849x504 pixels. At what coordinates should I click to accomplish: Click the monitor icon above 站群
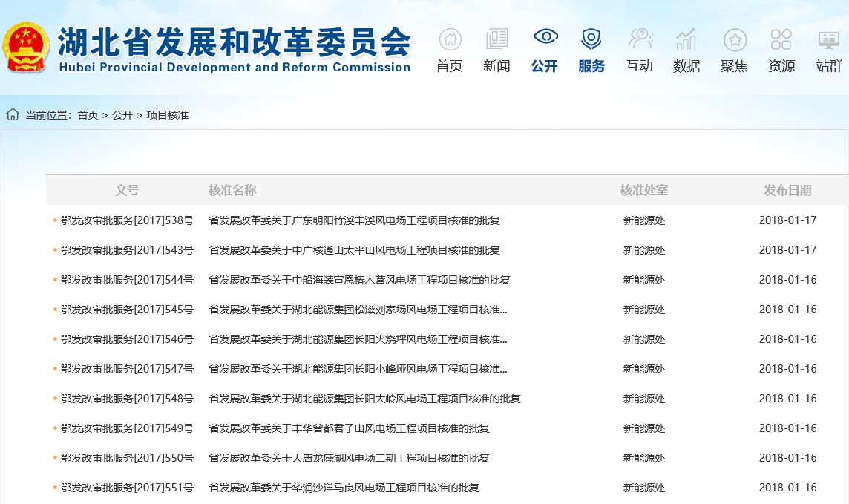(829, 39)
